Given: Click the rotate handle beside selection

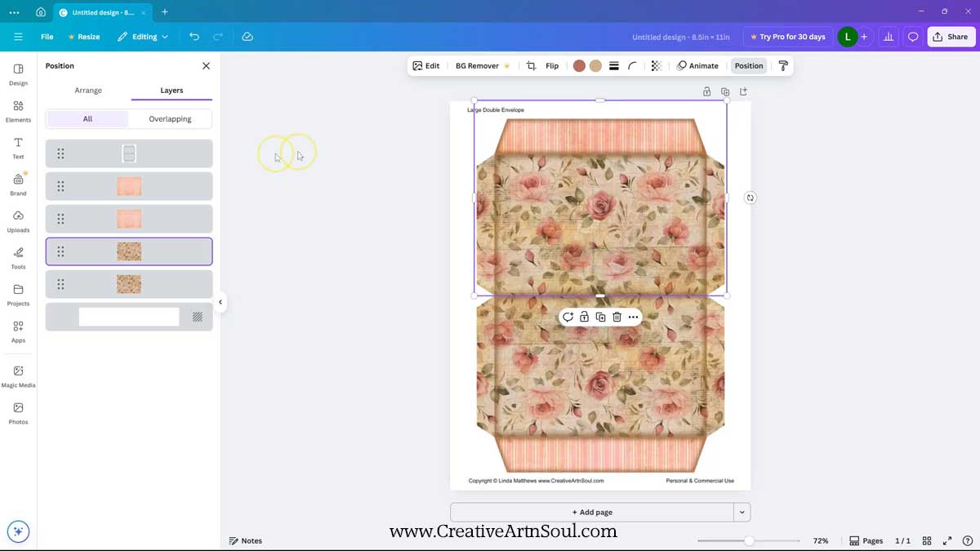Looking at the screenshot, I should [x=750, y=198].
